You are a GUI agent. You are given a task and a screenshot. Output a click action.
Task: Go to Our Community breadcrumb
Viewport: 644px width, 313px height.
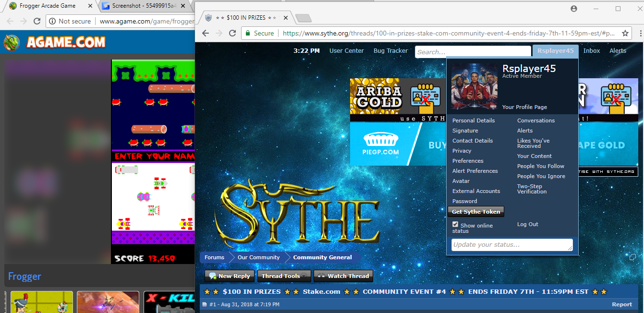pyautogui.click(x=258, y=257)
